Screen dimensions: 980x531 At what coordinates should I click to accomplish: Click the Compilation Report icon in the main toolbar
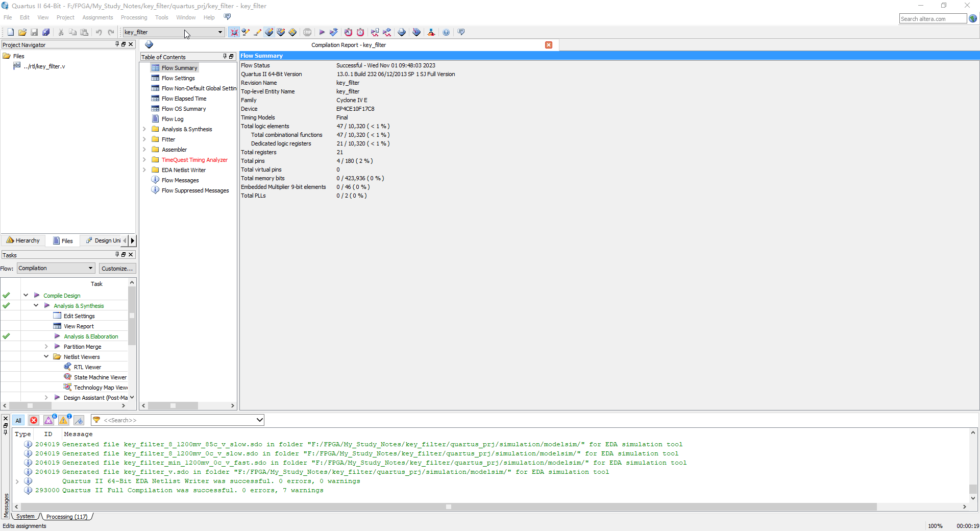click(402, 32)
